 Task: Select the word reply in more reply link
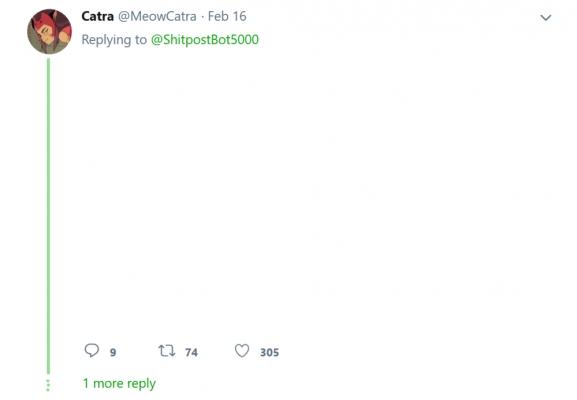tap(141, 384)
